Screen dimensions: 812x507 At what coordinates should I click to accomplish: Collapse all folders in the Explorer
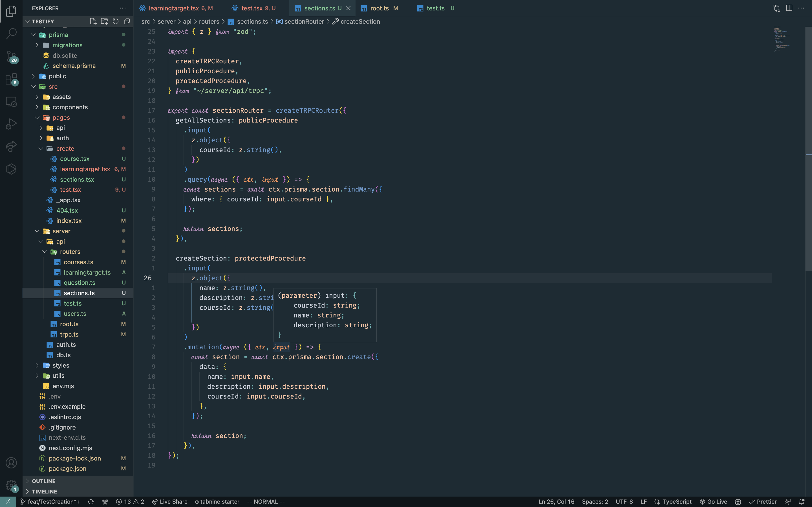pyautogui.click(x=127, y=21)
